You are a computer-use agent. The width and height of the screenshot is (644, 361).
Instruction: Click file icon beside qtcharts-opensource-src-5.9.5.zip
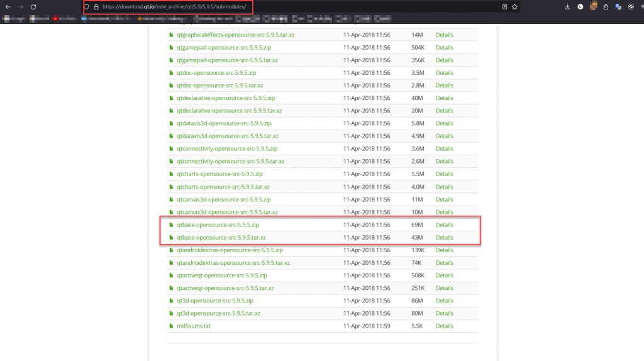(171, 174)
